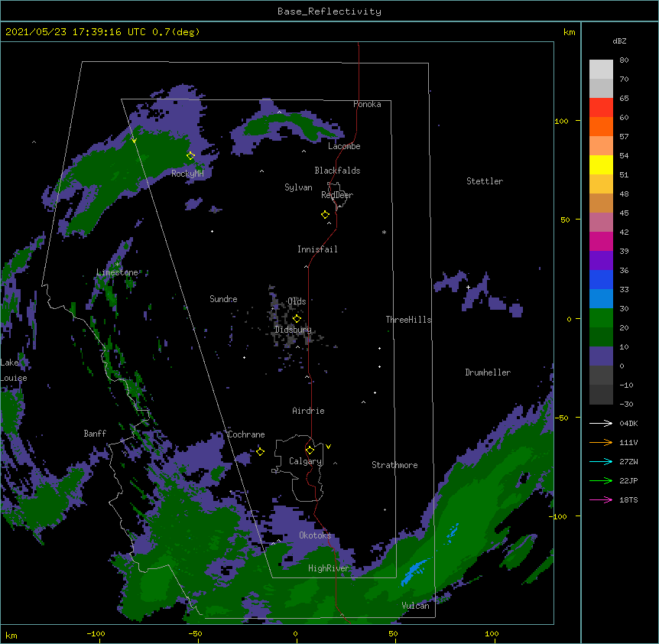Click the Blackfalds label

337,171
